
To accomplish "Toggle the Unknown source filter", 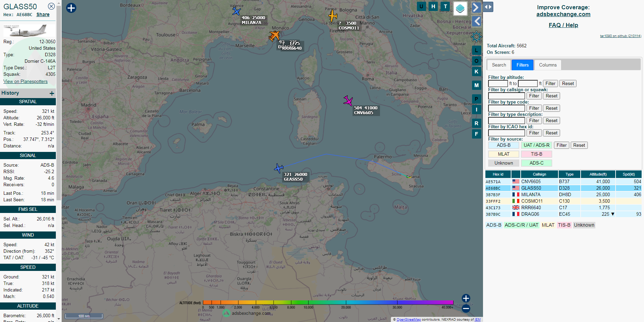I will [x=504, y=163].
